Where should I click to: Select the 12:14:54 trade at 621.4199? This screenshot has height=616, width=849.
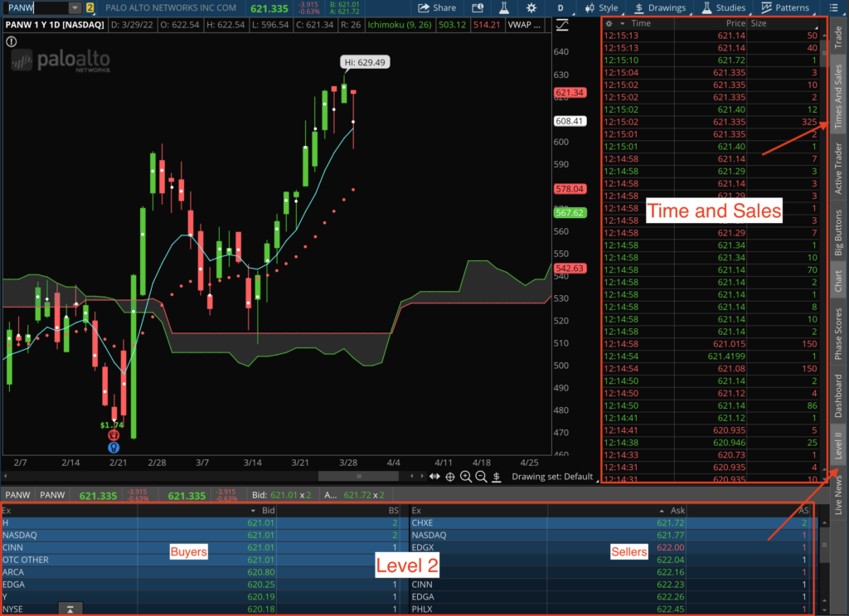711,357
